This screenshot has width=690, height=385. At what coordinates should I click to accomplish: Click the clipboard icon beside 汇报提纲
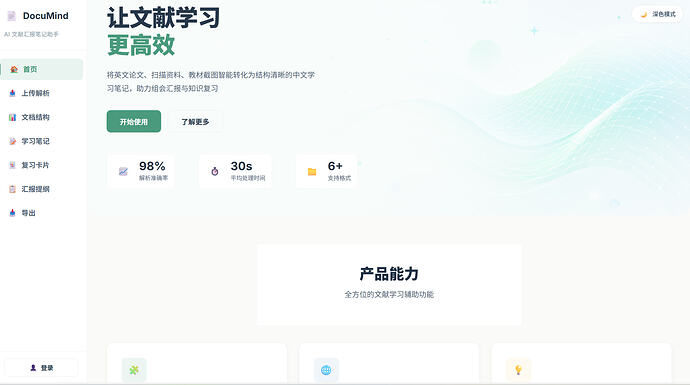click(x=12, y=189)
